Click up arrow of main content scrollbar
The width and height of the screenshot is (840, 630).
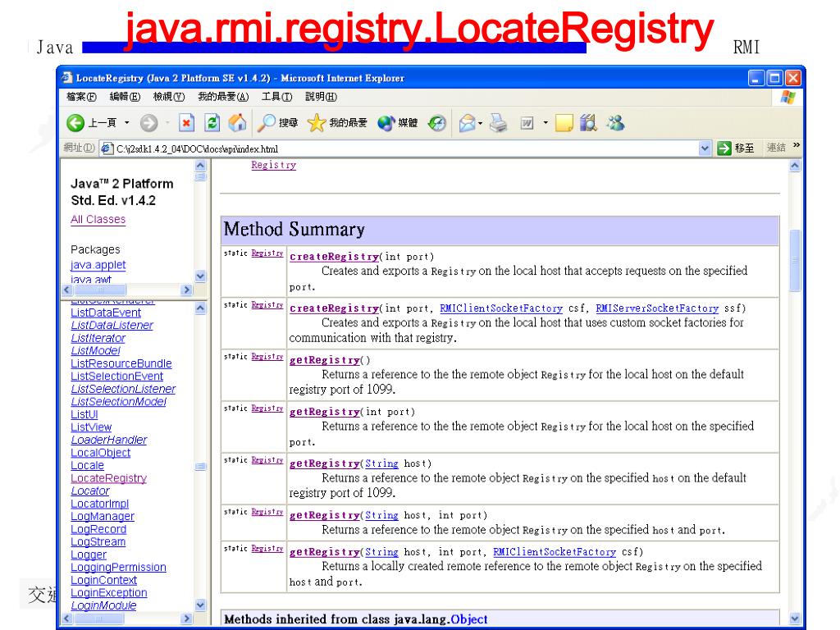click(x=795, y=166)
